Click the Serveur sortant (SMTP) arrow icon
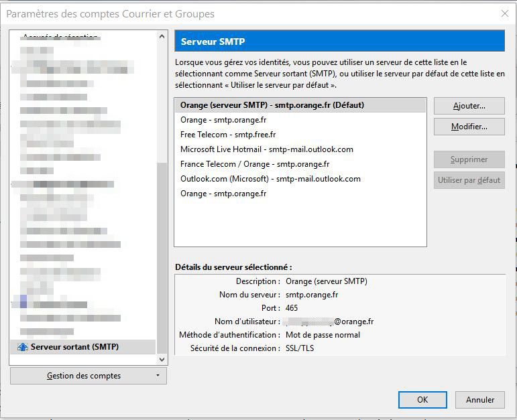This screenshot has height=420, width=517. click(22, 347)
